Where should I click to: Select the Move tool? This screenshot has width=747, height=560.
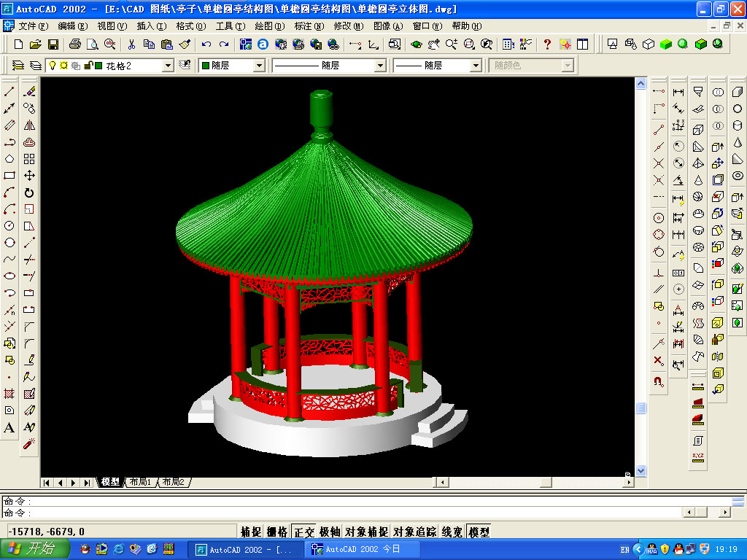(29, 176)
